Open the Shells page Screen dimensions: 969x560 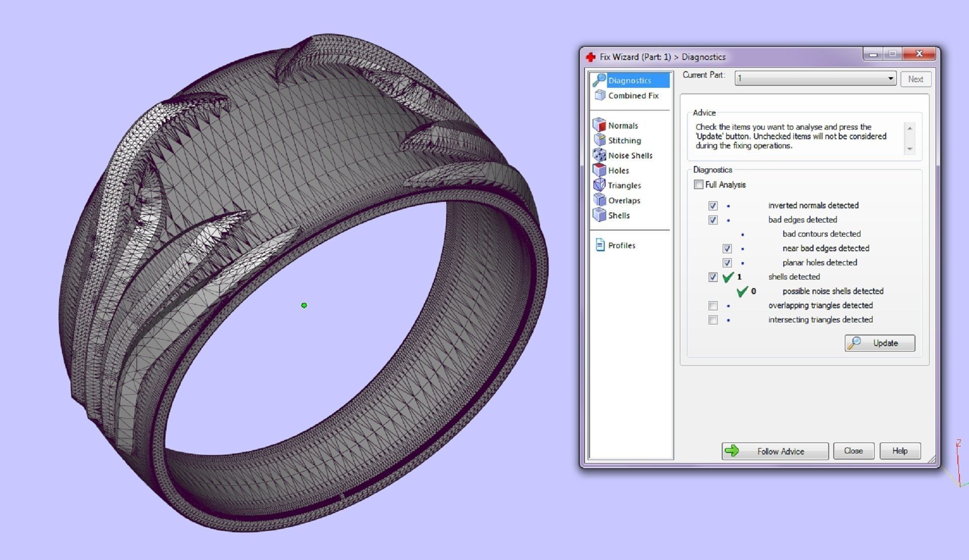[619, 215]
